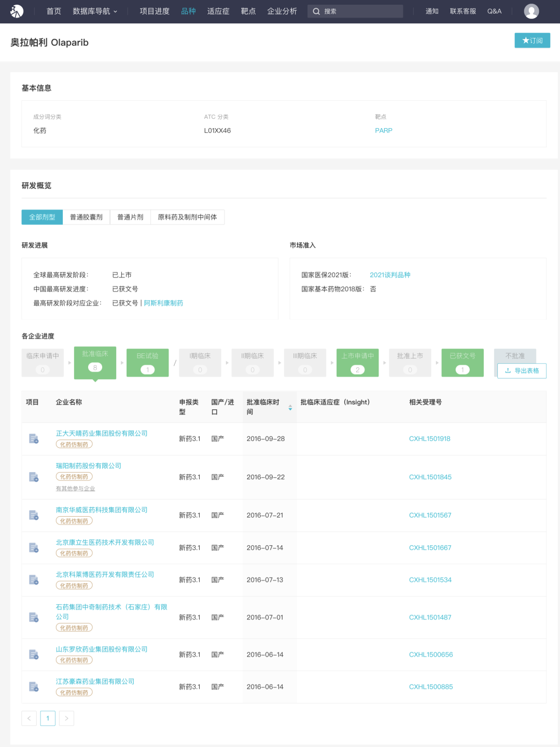
Task: Open 品种 navigation item
Action: (x=188, y=11)
